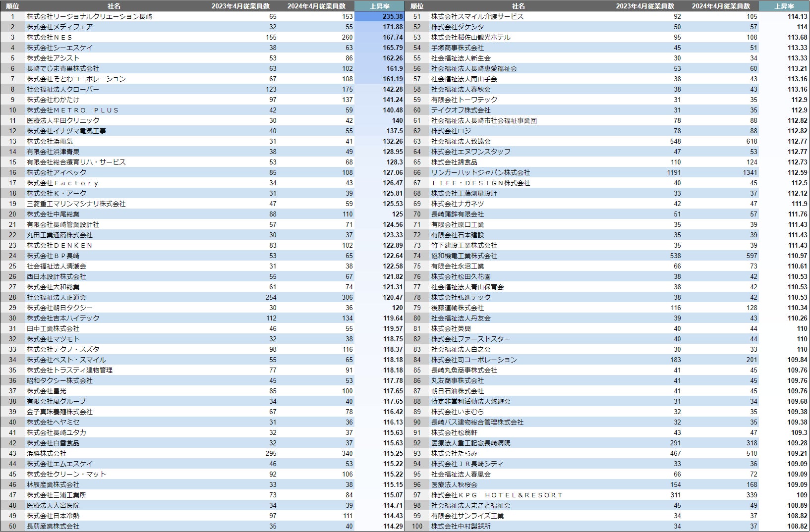Select the 株式会社わかたけ name cell
Image resolution: width=810 pixels, height=532 pixels.
53,100
